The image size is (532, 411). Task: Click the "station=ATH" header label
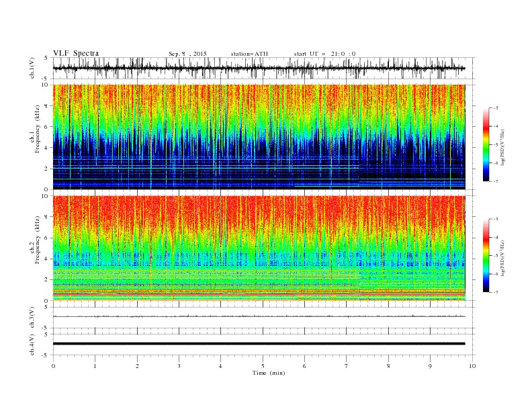249,54
